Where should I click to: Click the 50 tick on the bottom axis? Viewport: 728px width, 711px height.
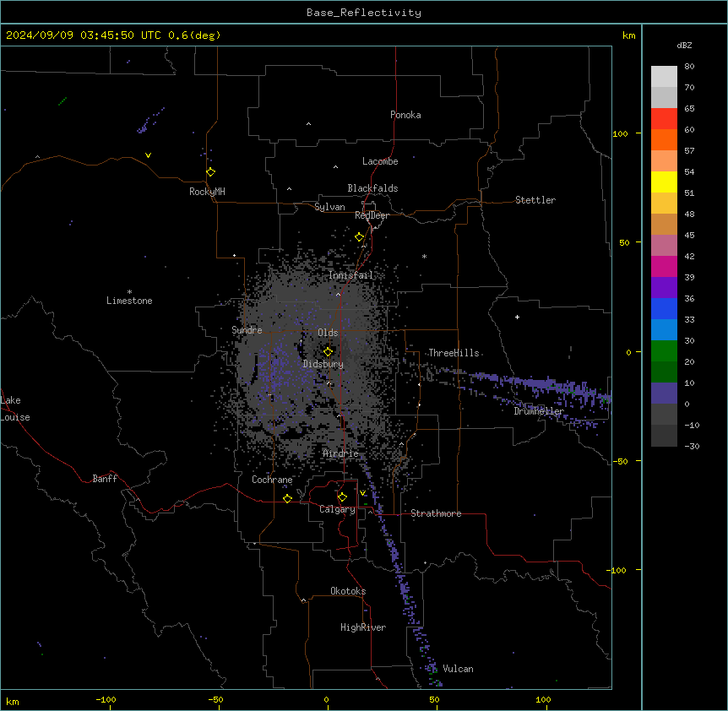pyautogui.click(x=434, y=699)
